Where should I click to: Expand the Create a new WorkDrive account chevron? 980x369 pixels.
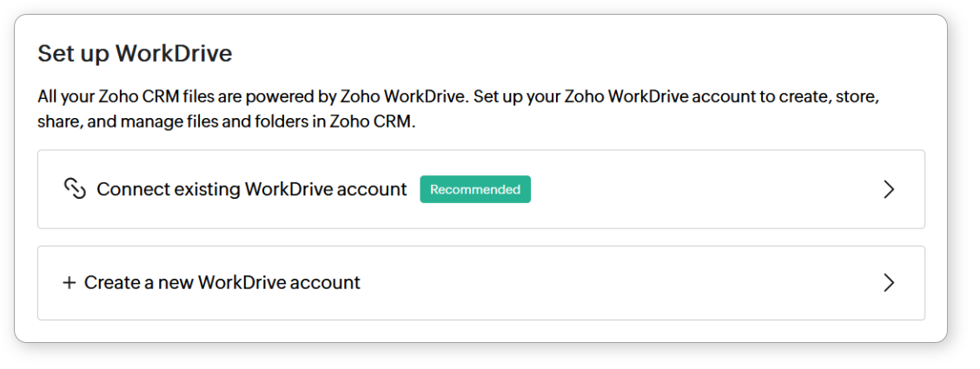click(x=888, y=283)
